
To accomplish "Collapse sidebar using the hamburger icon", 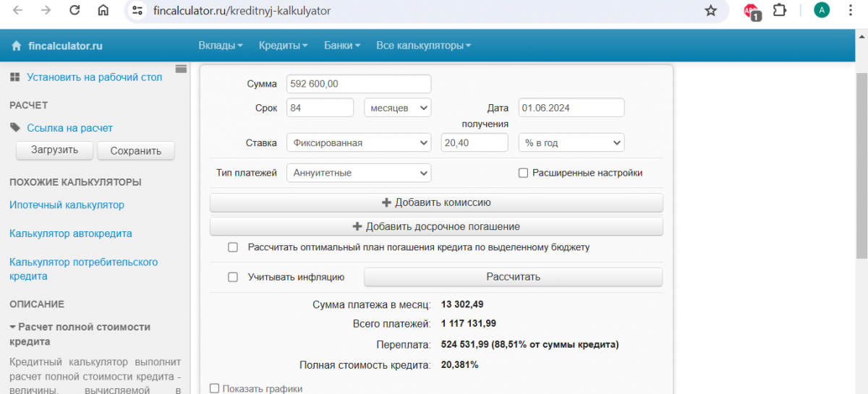I will [181, 69].
